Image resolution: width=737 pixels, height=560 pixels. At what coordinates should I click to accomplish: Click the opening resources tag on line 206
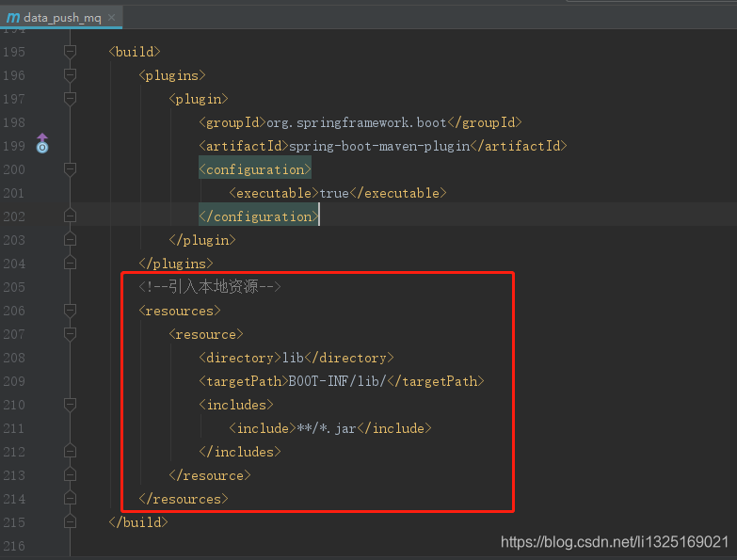point(180,311)
